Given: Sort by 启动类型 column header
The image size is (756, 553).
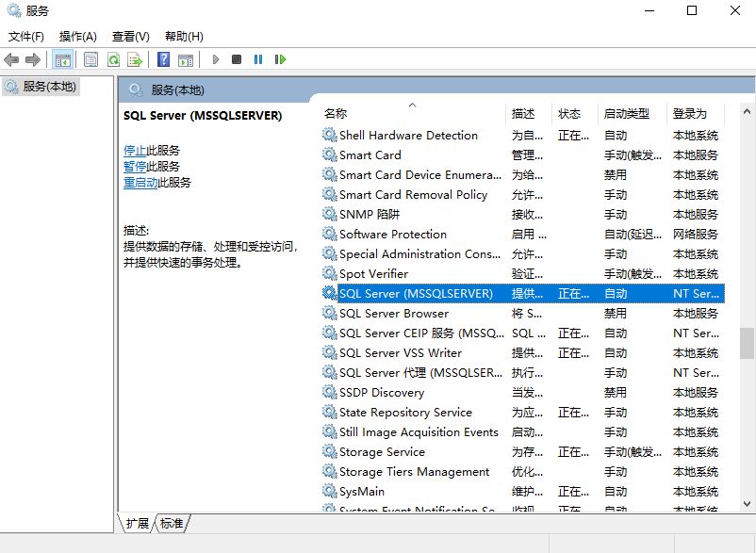Looking at the screenshot, I should pyautogui.click(x=633, y=114).
